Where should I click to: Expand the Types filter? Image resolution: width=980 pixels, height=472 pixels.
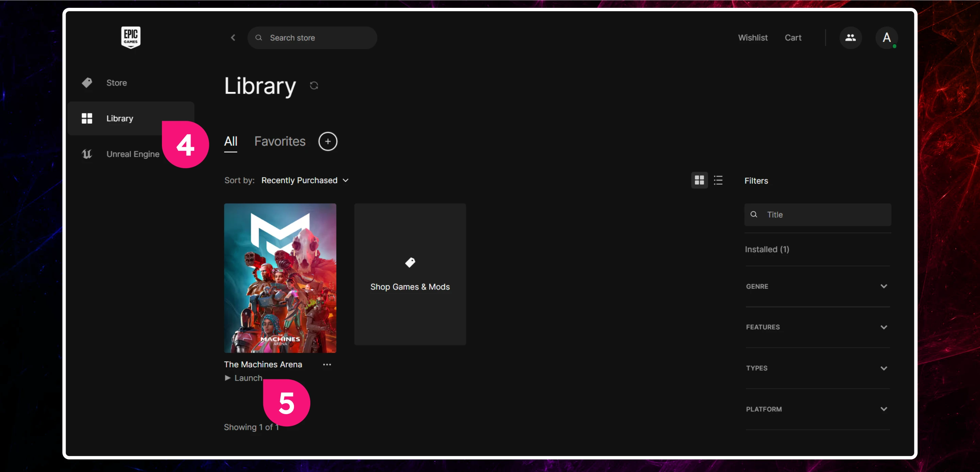[817, 368]
